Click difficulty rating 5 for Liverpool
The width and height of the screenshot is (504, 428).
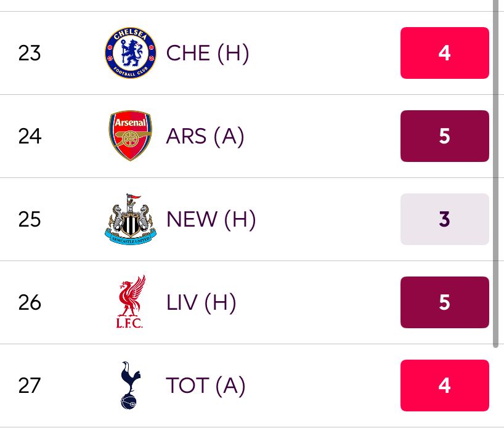pos(444,302)
